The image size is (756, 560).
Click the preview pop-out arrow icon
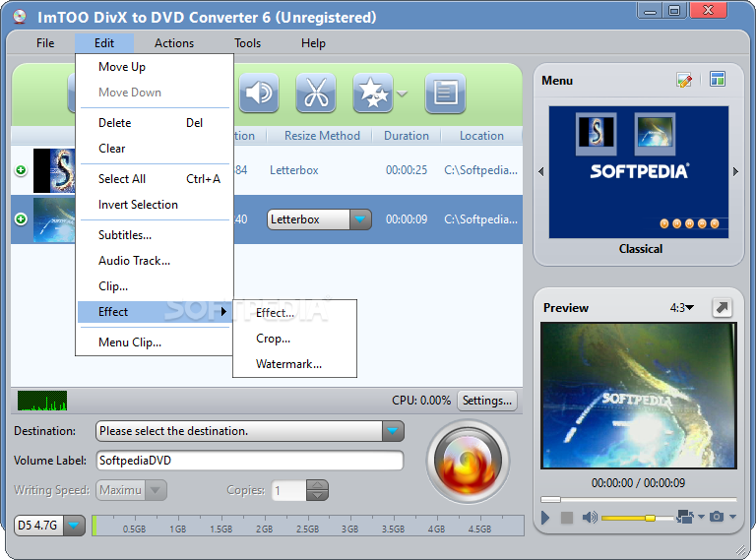pyautogui.click(x=722, y=307)
